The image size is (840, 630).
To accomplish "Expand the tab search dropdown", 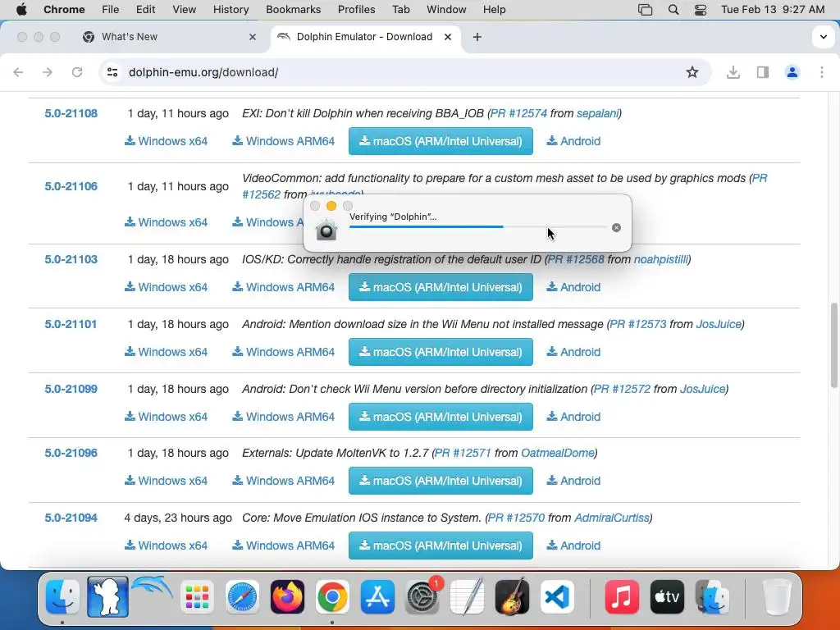I will [x=824, y=37].
